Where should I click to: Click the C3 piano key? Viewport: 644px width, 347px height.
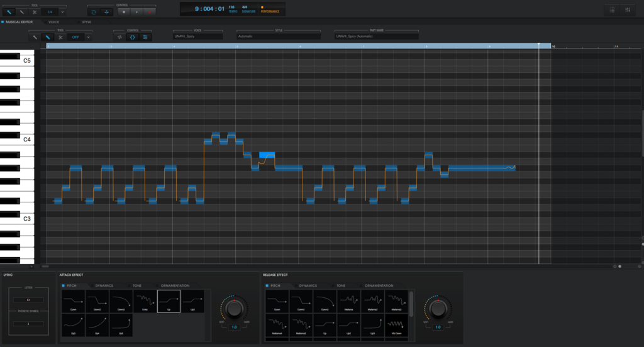[27, 219]
